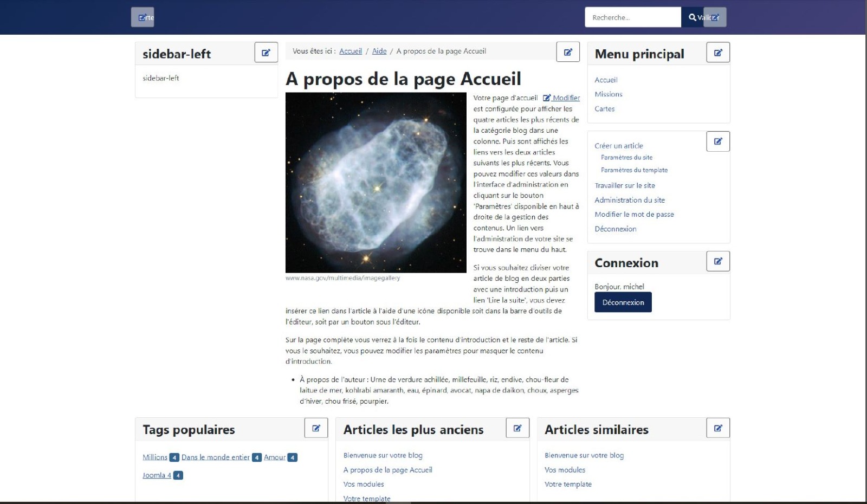Click the Déconnexion menu link

pyautogui.click(x=616, y=229)
